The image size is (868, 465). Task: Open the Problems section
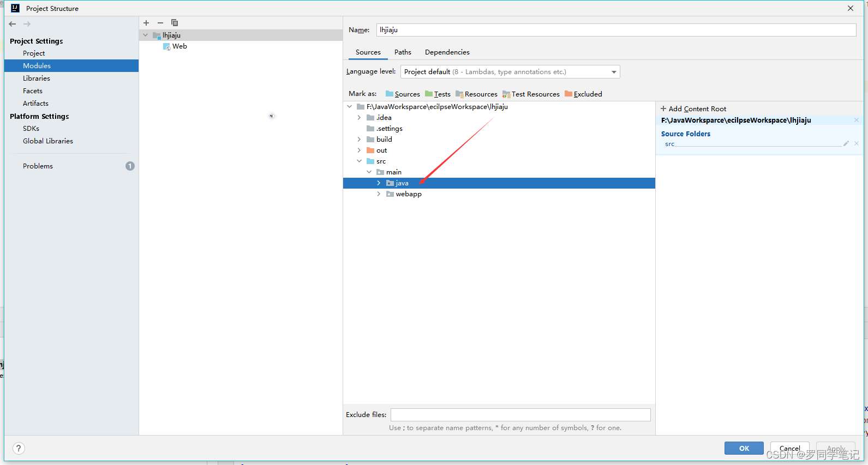coord(38,166)
